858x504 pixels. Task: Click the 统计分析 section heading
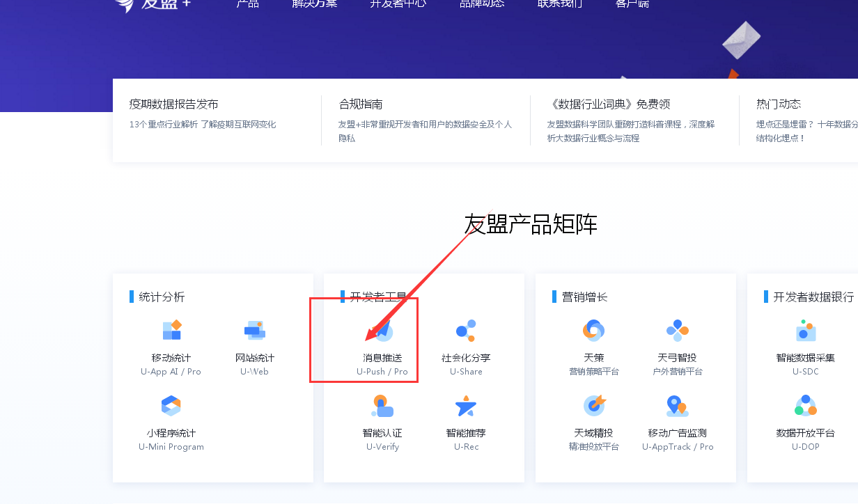[x=162, y=297]
